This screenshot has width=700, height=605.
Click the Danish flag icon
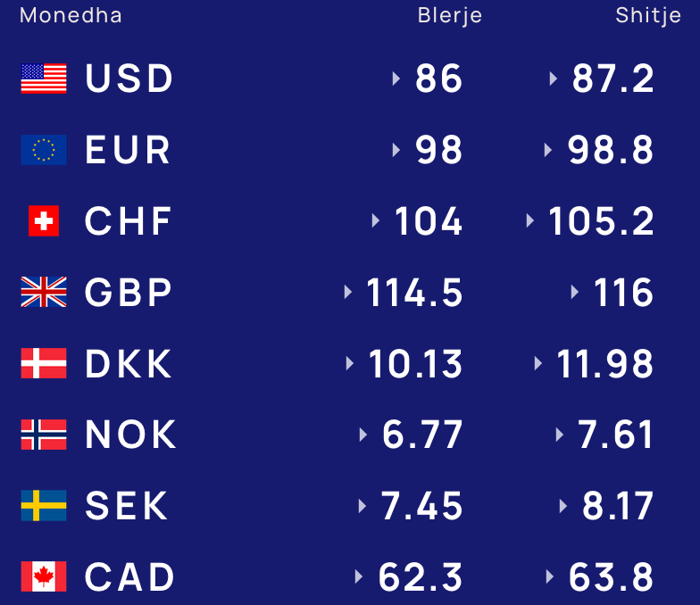point(44,363)
